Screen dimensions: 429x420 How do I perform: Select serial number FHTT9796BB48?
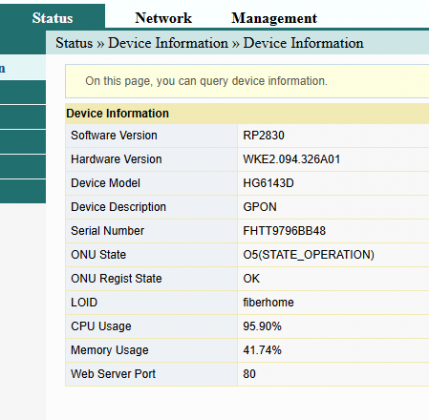[284, 231]
